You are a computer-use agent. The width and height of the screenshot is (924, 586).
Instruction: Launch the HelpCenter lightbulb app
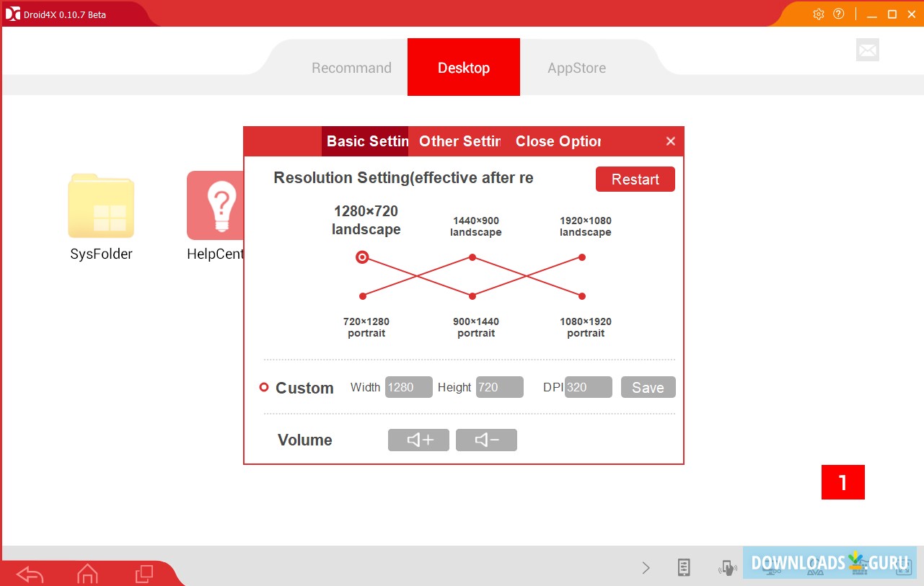[215, 205]
